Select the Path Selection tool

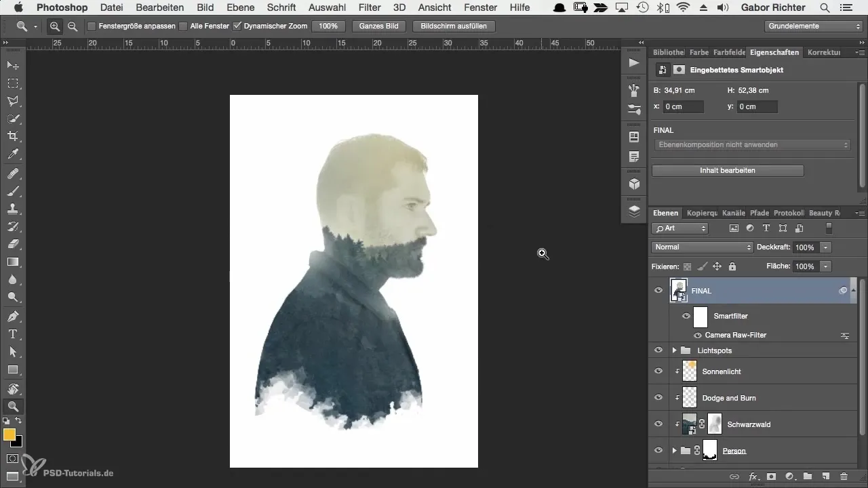[13, 352]
